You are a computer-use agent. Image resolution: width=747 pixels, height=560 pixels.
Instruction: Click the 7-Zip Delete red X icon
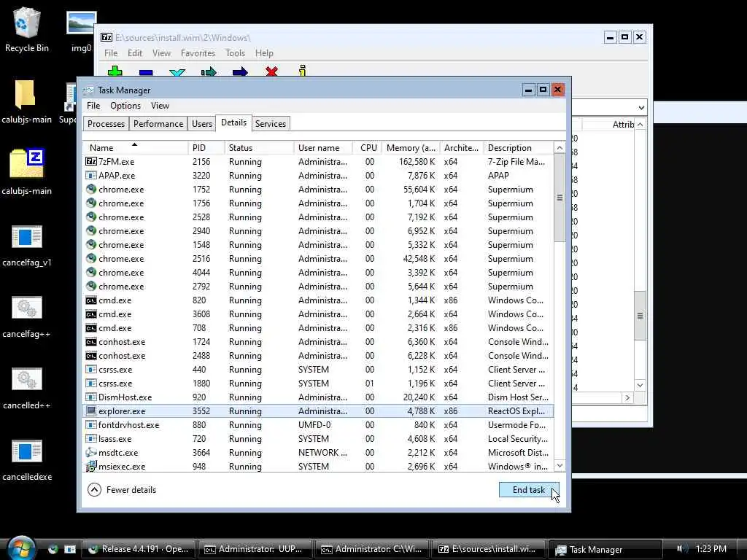coord(271,72)
